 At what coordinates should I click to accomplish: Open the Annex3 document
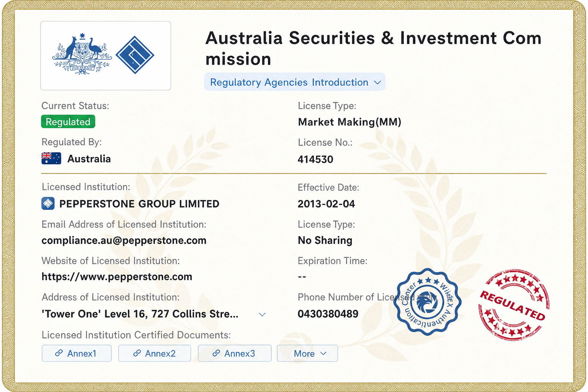pos(235,353)
